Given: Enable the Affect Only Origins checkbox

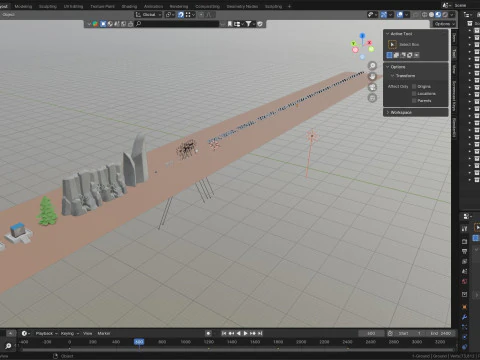Looking at the screenshot, I should [x=414, y=86].
